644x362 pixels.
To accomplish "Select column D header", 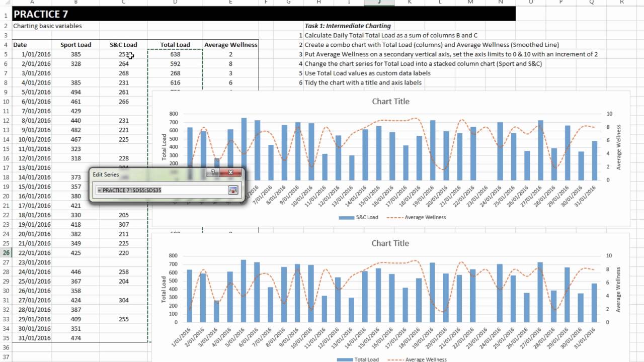I will tap(175, 3).
